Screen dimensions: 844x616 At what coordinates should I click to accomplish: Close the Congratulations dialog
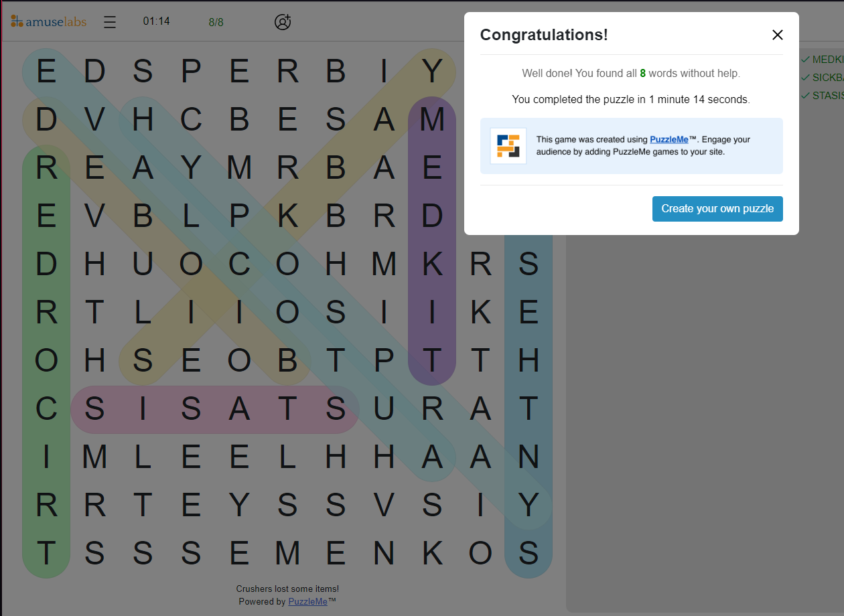(x=777, y=35)
